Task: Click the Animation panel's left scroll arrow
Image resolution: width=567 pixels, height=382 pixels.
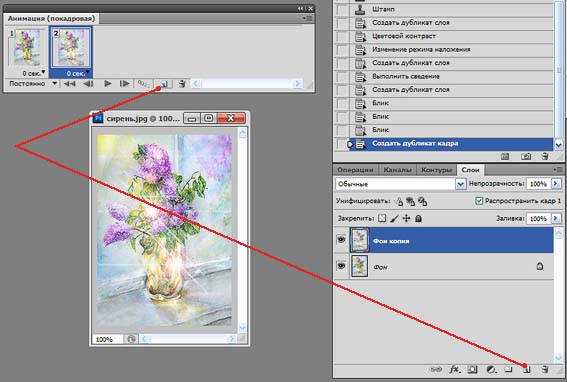Action: click(x=196, y=84)
